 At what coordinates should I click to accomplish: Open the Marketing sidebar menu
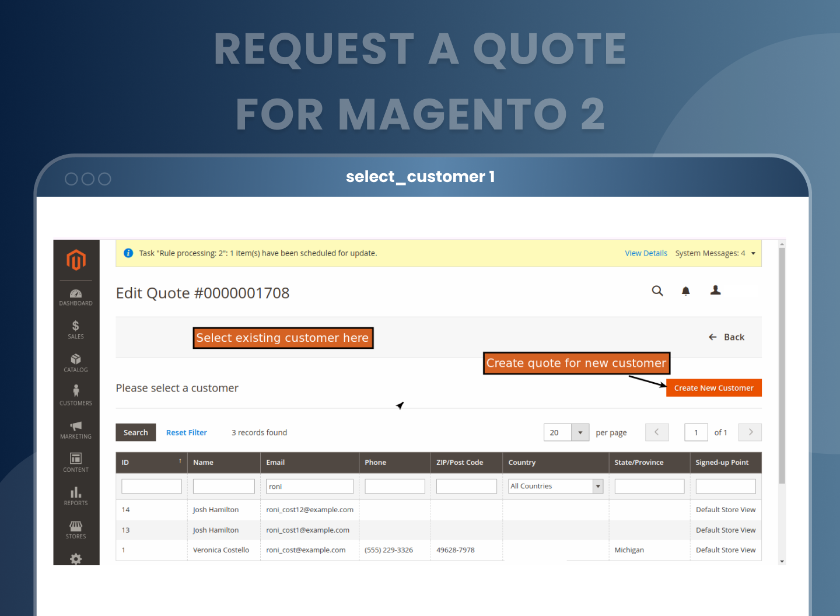point(76,429)
